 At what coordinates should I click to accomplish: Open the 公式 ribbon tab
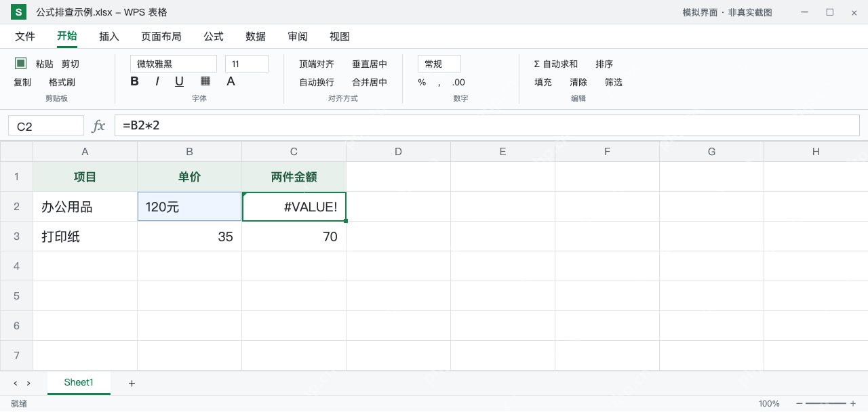tap(214, 37)
